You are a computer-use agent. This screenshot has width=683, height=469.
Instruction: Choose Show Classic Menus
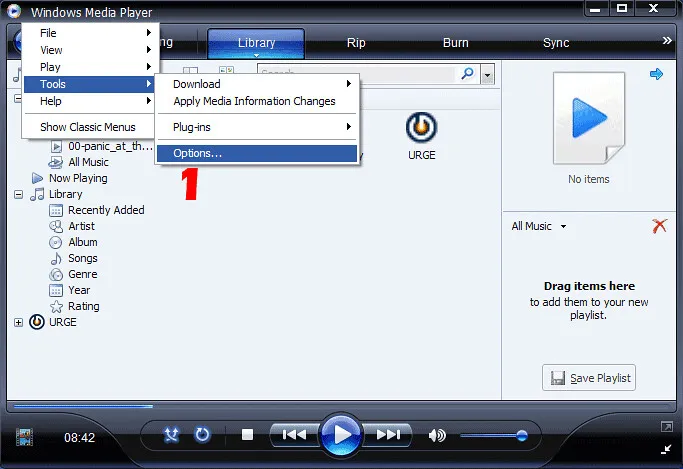pos(89,127)
